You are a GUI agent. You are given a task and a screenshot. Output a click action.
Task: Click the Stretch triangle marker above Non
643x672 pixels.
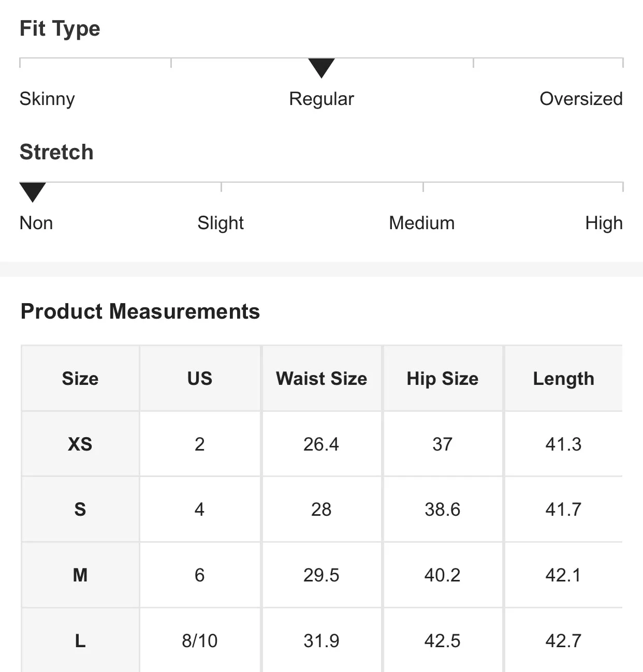click(33, 192)
